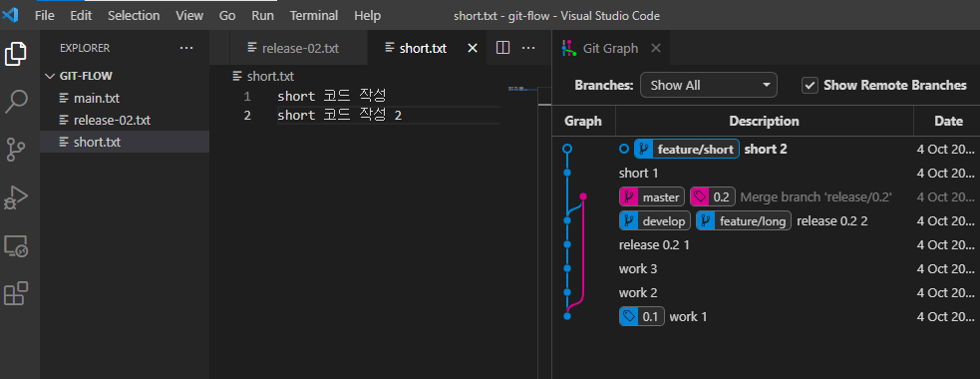Open the Selection menu
This screenshot has width=980, height=379.
coord(134,15)
